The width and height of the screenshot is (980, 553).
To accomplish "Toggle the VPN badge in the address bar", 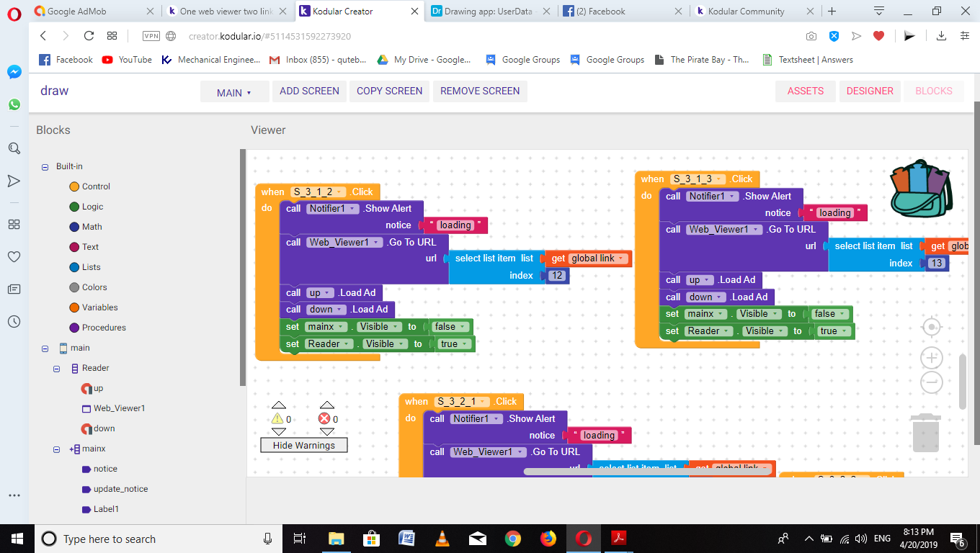I will tap(151, 36).
